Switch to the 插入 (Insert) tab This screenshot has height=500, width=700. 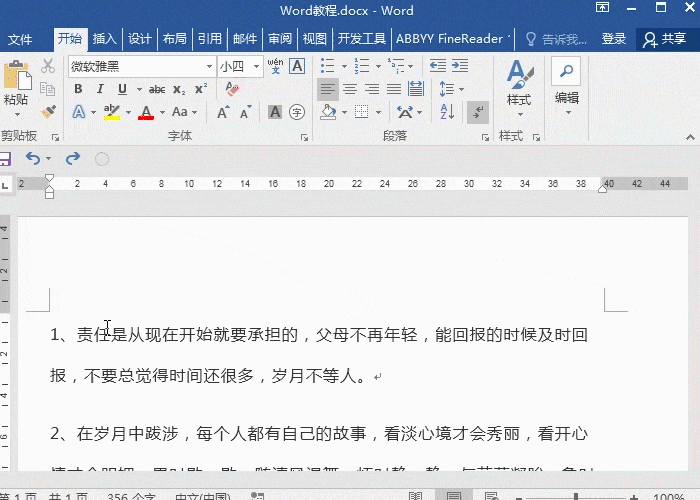point(104,39)
